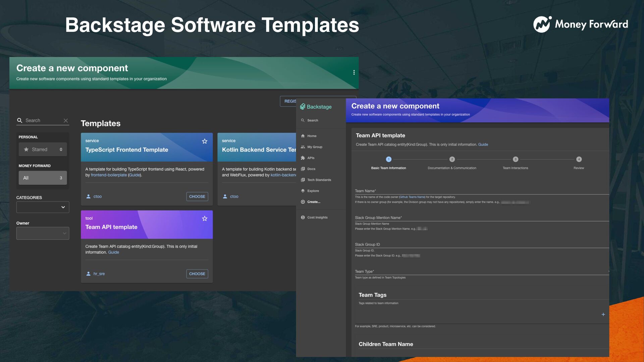
Task: Open the vertical three-dot header menu
Action: pos(354,72)
